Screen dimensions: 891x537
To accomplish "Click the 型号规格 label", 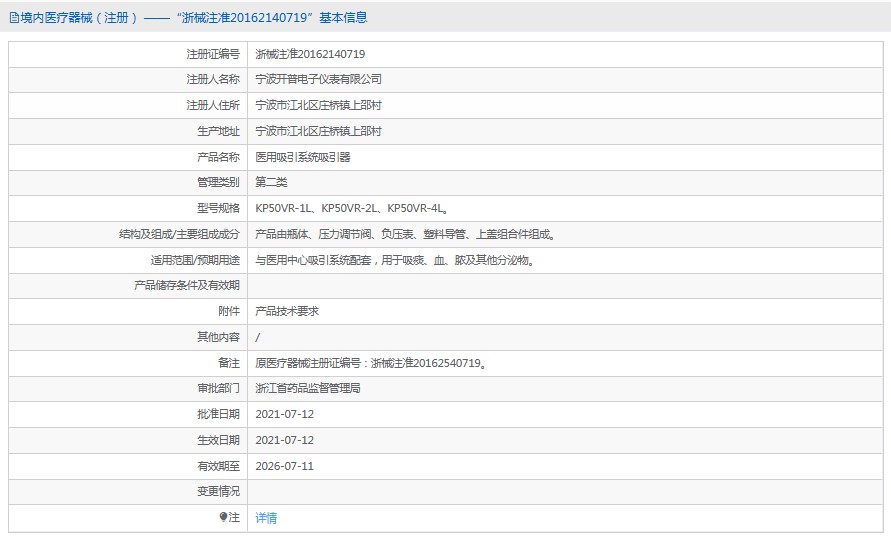I will tap(218, 209).
